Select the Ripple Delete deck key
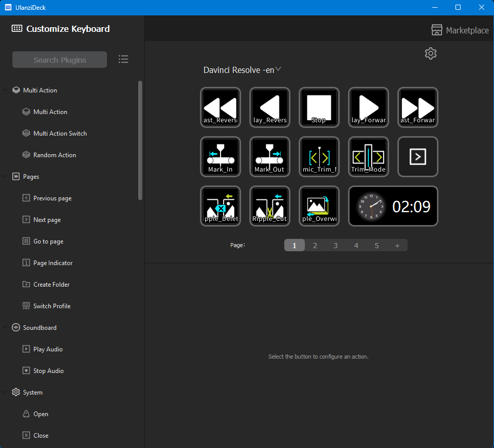This screenshot has height=448, width=494. click(221, 206)
